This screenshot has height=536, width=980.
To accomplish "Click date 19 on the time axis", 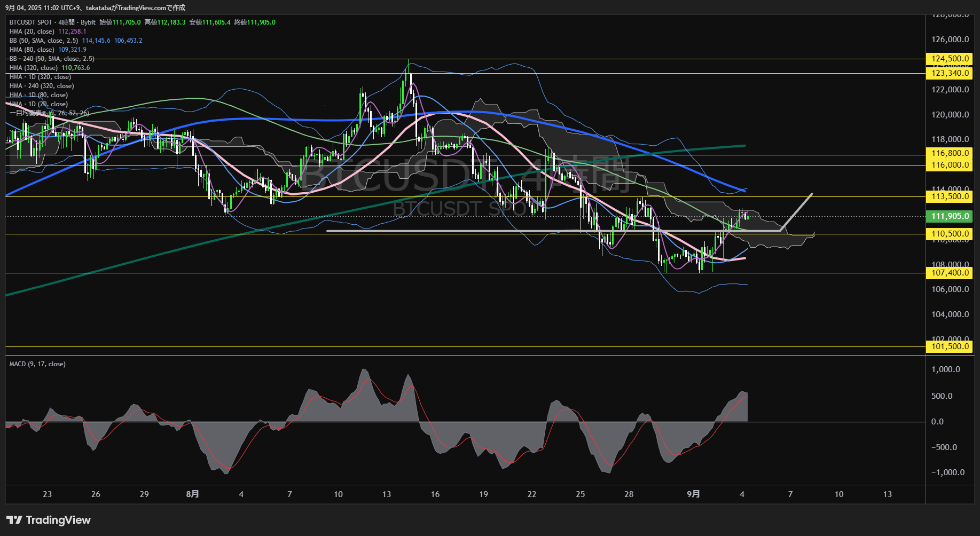I will pos(483,494).
